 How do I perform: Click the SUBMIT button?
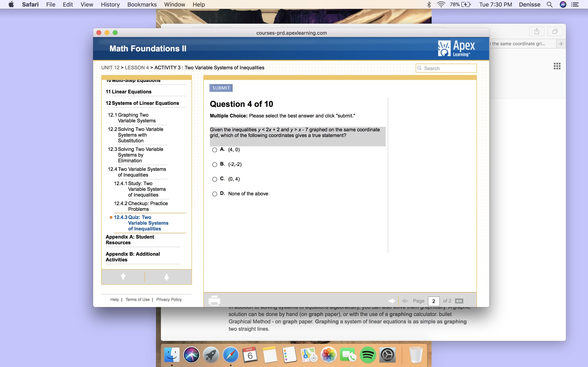click(221, 88)
